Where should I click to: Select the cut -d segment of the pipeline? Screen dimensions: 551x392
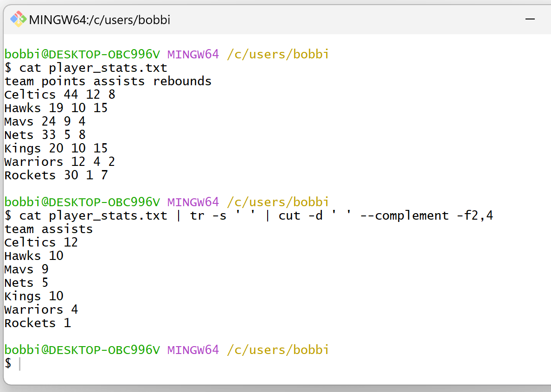pyautogui.click(x=301, y=215)
